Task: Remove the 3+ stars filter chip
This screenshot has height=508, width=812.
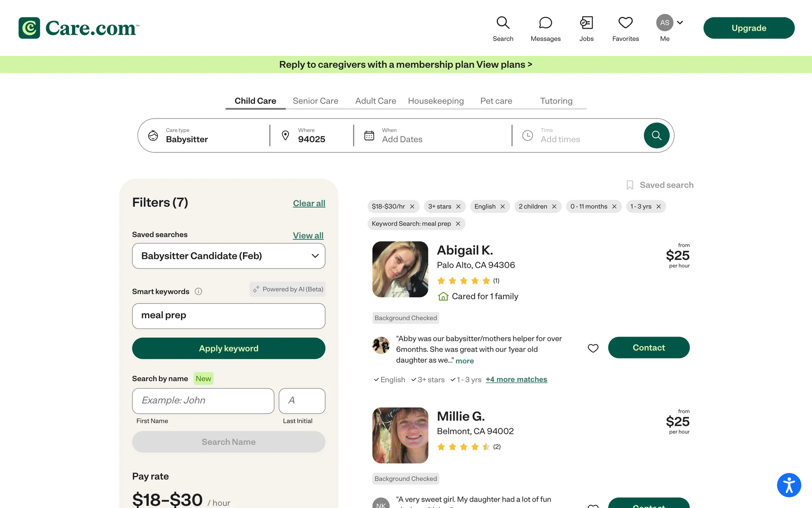Action: pyautogui.click(x=458, y=207)
